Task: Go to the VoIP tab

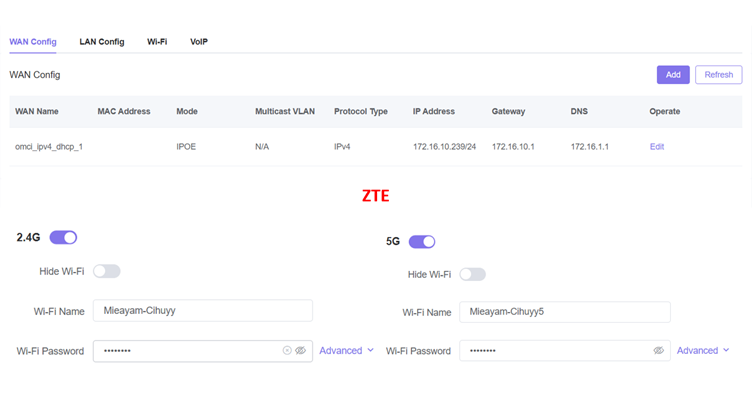Action: pyautogui.click(x=199, y=42)
